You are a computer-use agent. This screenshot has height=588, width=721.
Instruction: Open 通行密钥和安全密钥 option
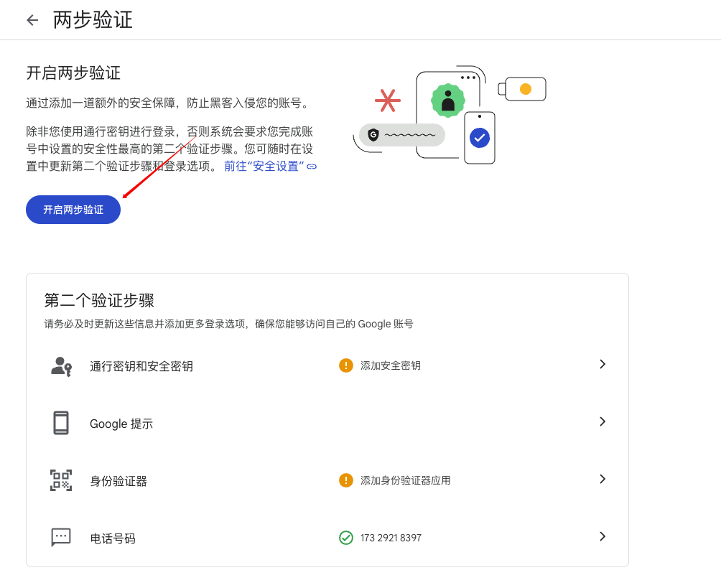141,366
